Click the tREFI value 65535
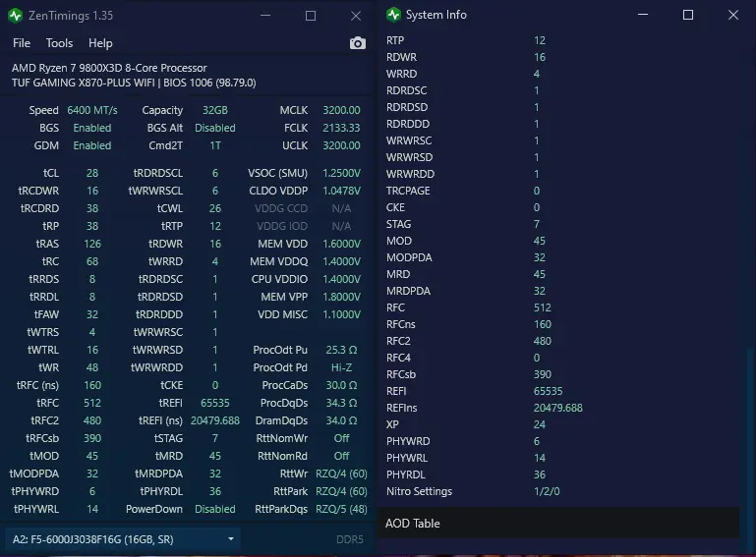Screen dimensions: 756x557 click(215, 403)
